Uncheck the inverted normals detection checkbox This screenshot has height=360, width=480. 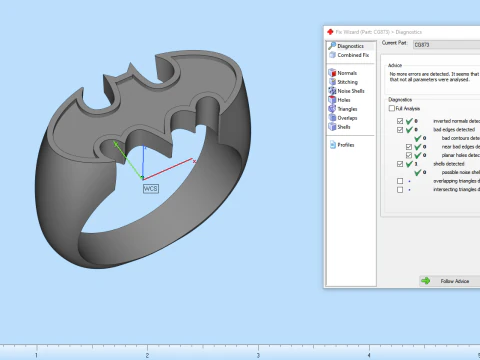pos(400,121)
